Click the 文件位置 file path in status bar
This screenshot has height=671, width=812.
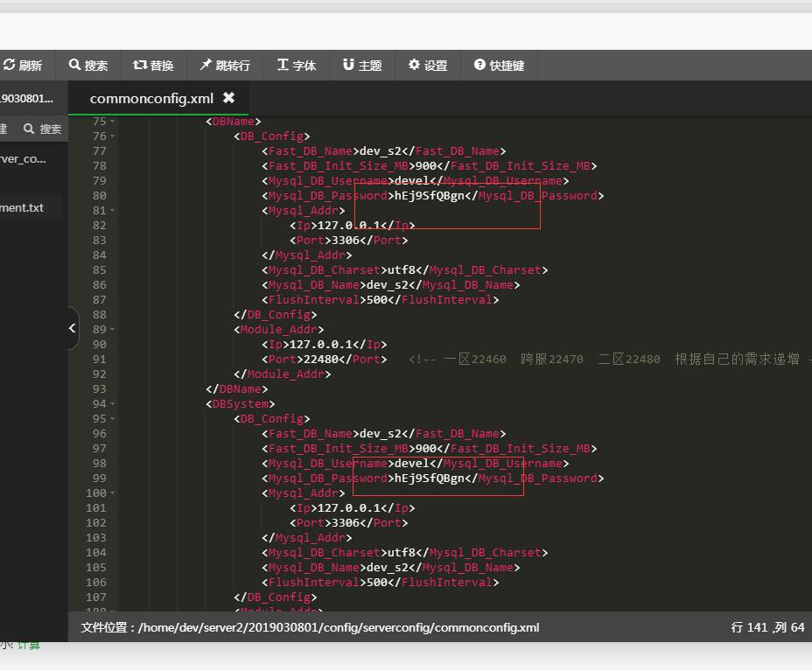tap(310, 627)
